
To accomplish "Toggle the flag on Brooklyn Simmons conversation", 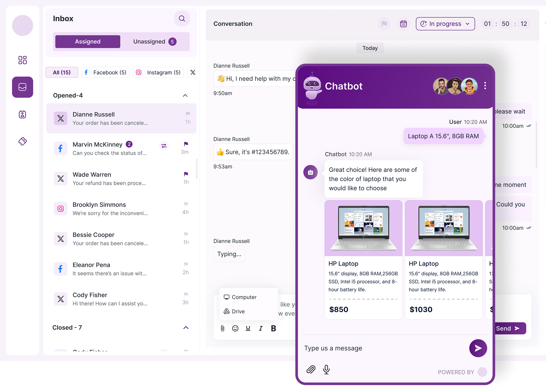I will click(x=186, y=204).
